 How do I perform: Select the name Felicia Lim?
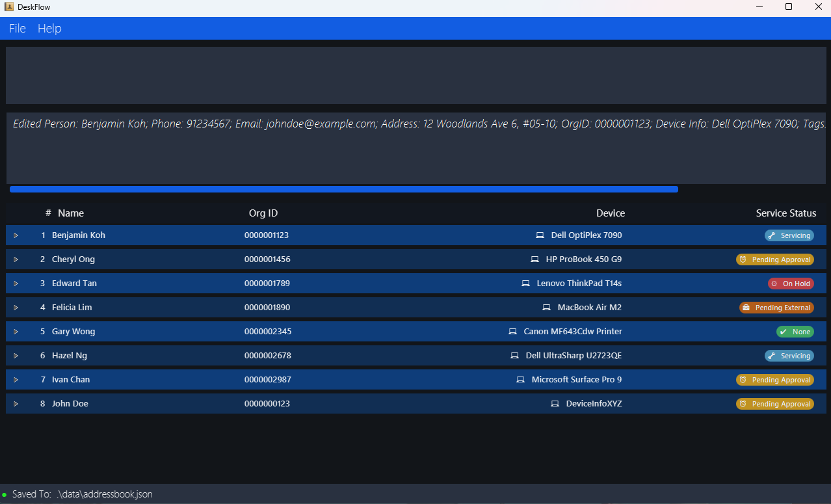coord(73,308)
